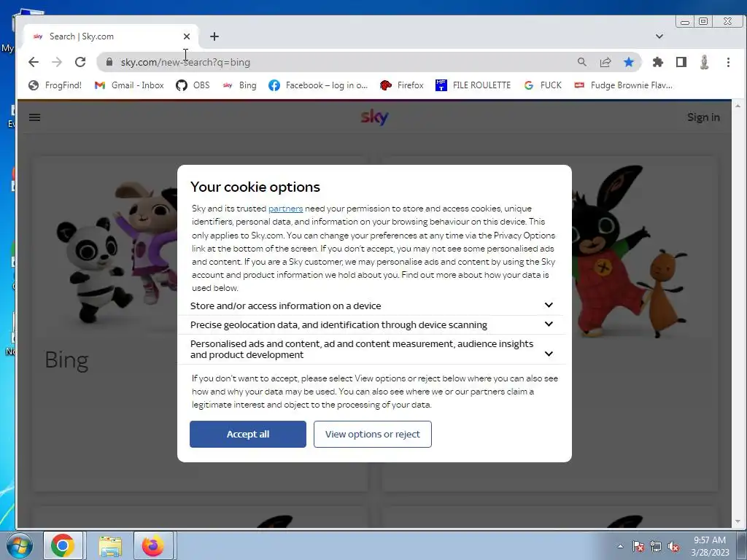Open File Explorer from the taskbar

(111, 545)
